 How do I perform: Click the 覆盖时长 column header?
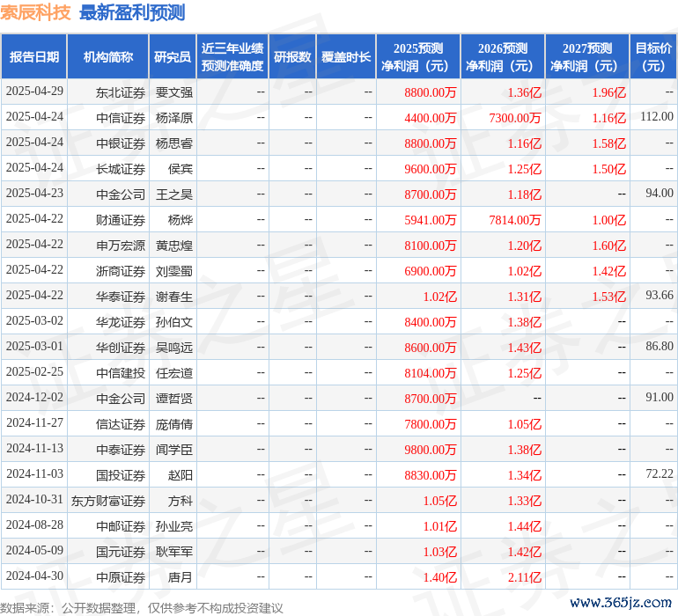point(346,56)
